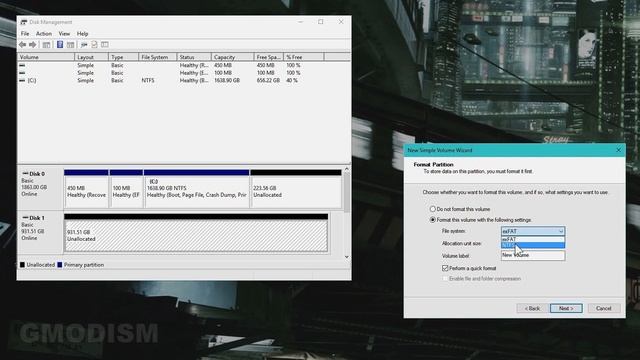
Task: Sort by the Status column header
Action: [x=194, y=57]
